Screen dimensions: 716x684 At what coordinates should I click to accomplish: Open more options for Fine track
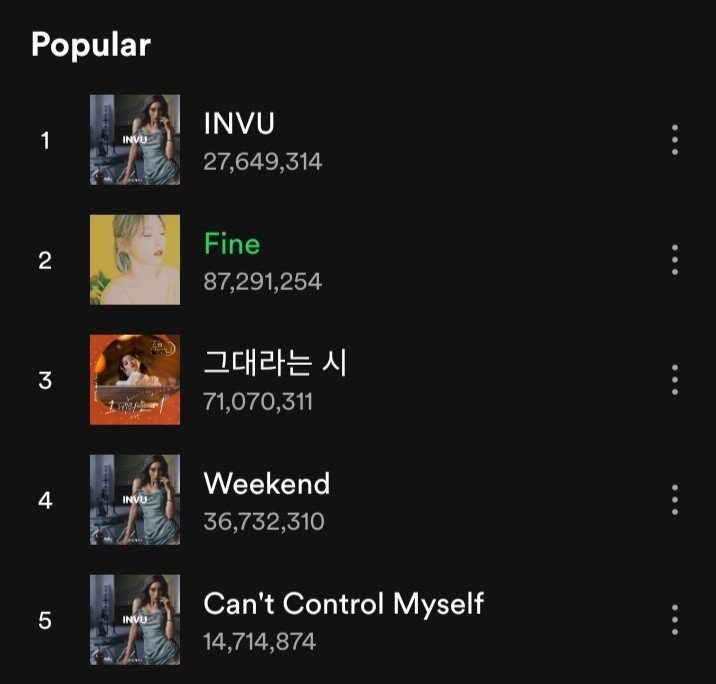click(x=675, y=260)
